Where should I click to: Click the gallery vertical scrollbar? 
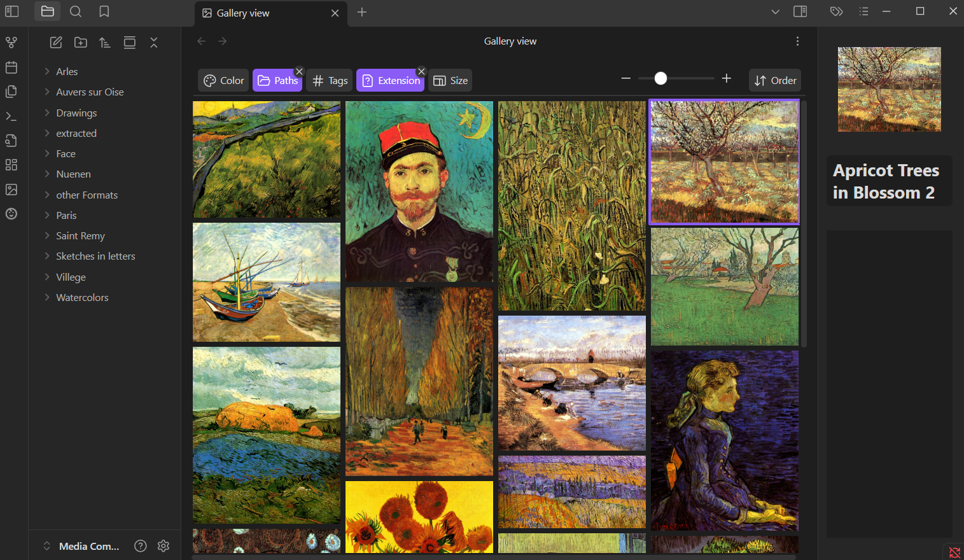click(x=804, y=223)
